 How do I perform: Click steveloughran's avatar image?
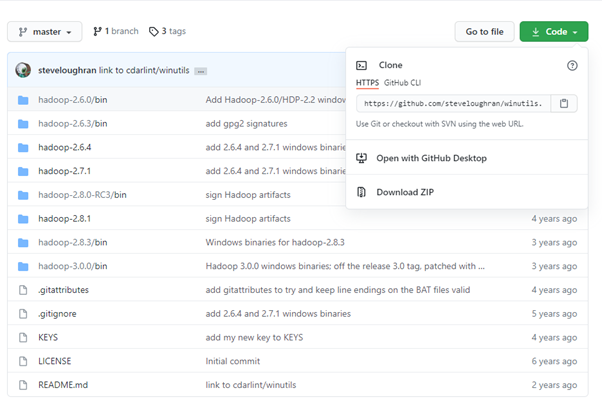[x=23, y=70]
